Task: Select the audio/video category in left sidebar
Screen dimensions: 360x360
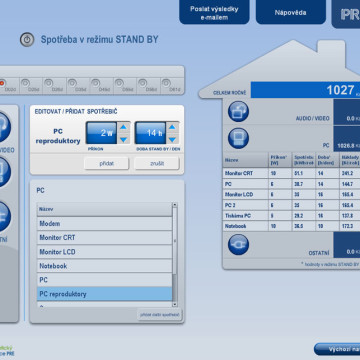Action: tap(4, 127)
